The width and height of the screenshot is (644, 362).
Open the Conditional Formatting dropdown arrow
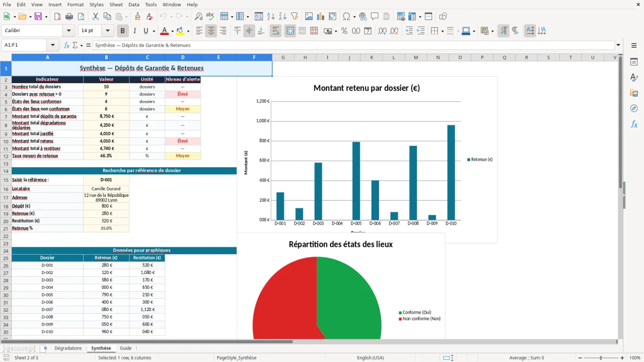click(492, 32)
